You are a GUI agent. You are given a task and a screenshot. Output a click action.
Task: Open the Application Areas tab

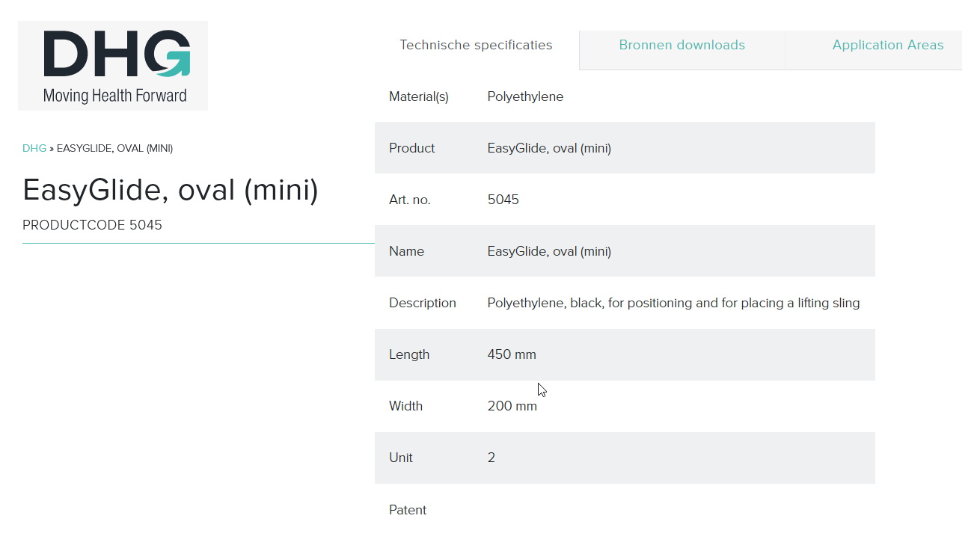(887, 45)
